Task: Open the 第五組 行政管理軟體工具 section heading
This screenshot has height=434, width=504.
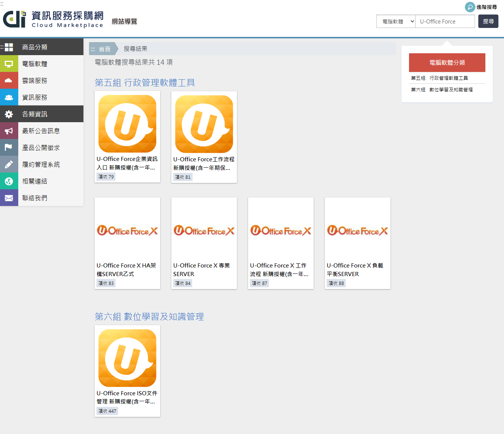Action: point(145,82)
